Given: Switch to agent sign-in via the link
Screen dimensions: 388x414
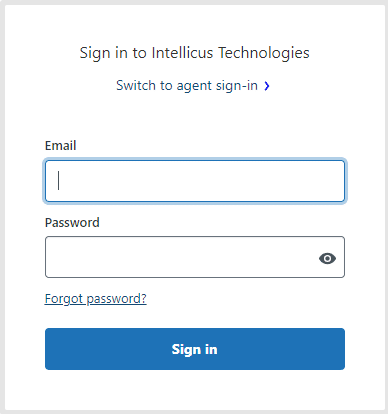Looking at the screenshot, I should pyautogui.click(x=193, y=86).
